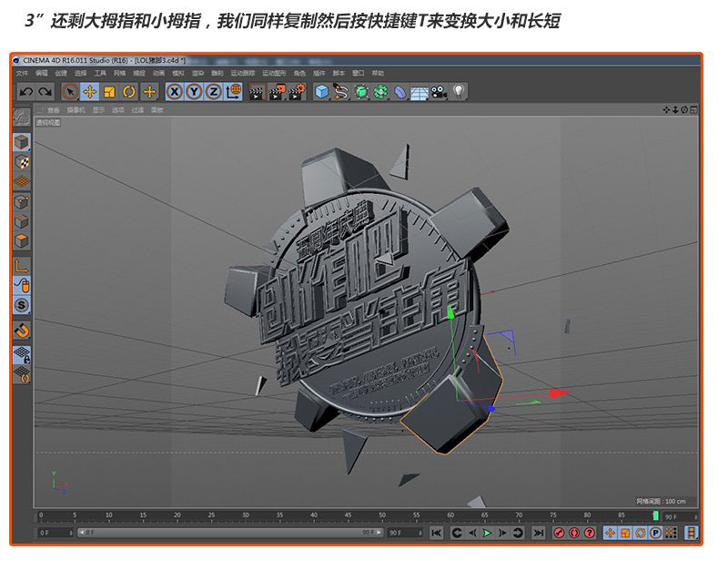Click the viewport orbit rotate icon
The width and height of the screenshot is (728, 581).
684,109
